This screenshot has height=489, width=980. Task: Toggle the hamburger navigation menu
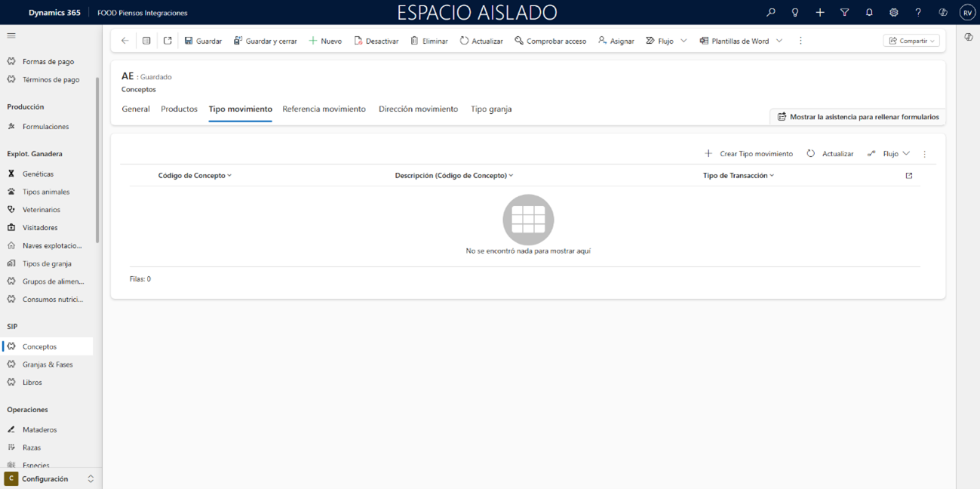[x=11, y=35]
